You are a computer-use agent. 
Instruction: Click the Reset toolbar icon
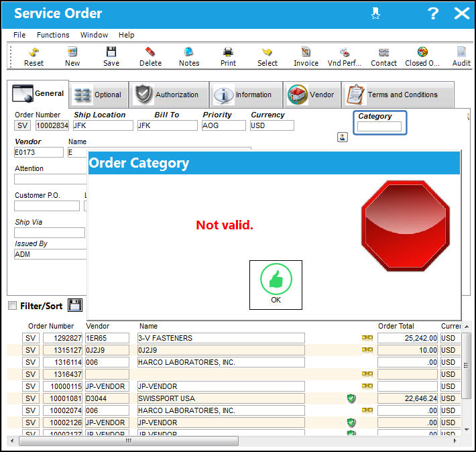point(34,57)
